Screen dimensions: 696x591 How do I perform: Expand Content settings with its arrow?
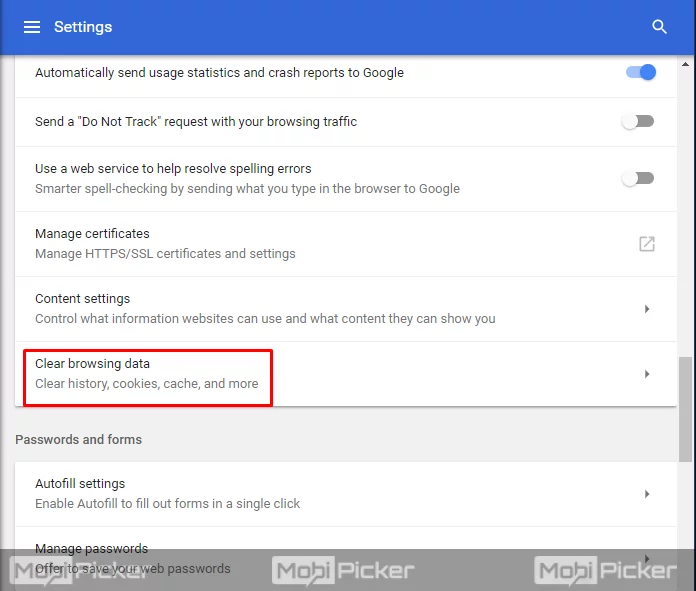coord(647,309)
